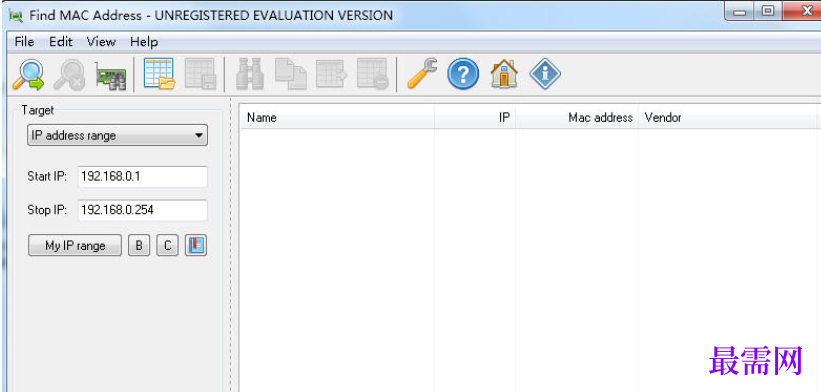Screen dimensions: 821x392
Task: Click into the Start IP field
Action: pos(142,177)
